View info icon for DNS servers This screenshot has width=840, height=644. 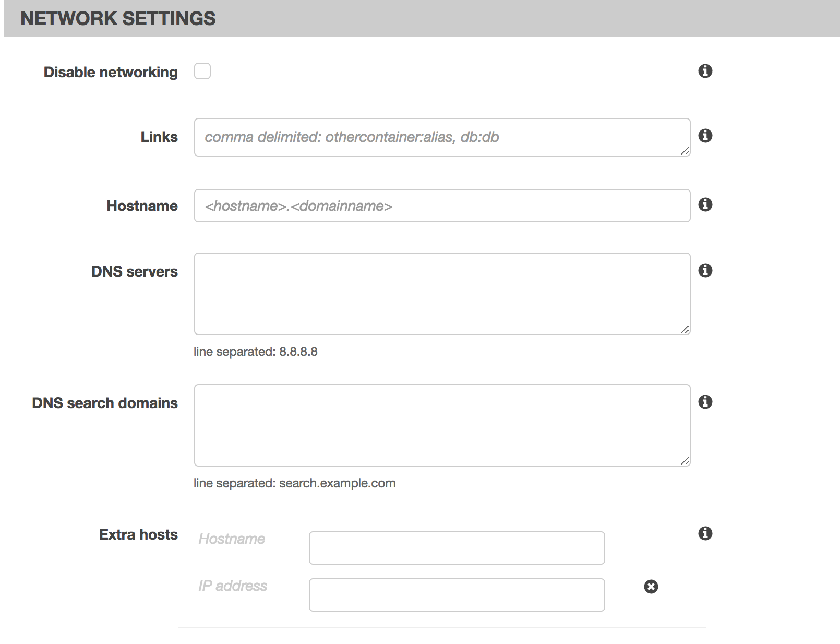[x=705, y=270]
